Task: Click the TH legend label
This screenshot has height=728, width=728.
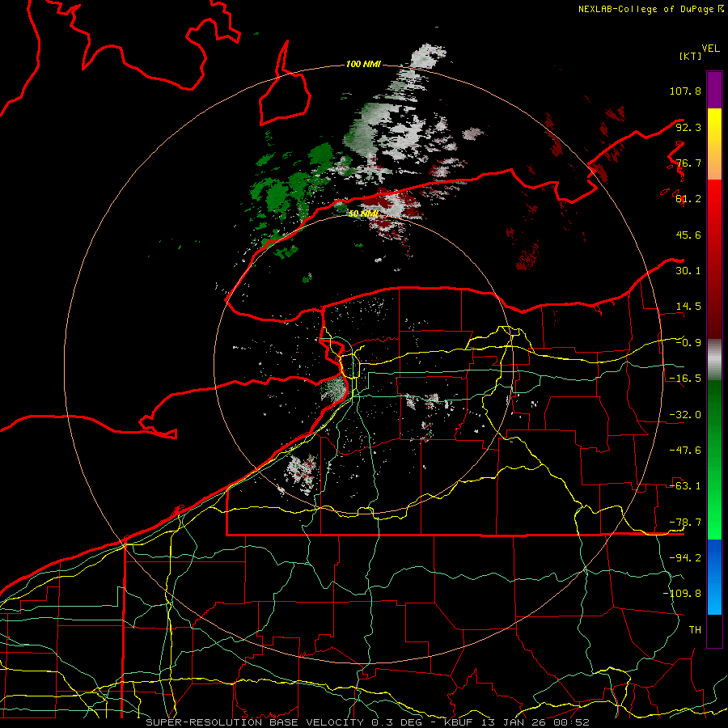Action: tap(695, 630)
